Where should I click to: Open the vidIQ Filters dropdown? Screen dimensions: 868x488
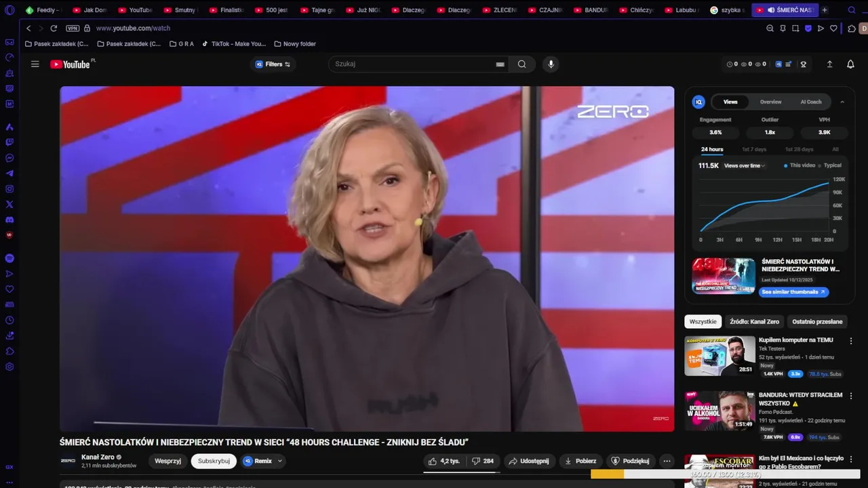[273, 64]
